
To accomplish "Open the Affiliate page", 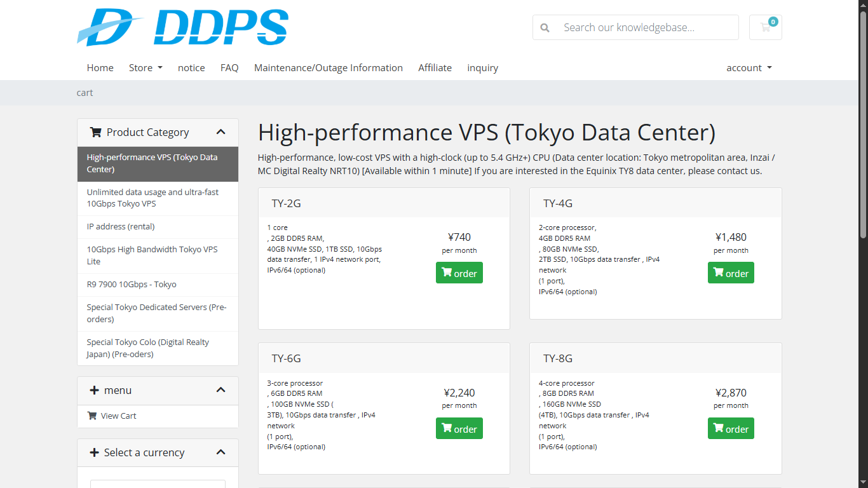I will click(x=435, y=68).
